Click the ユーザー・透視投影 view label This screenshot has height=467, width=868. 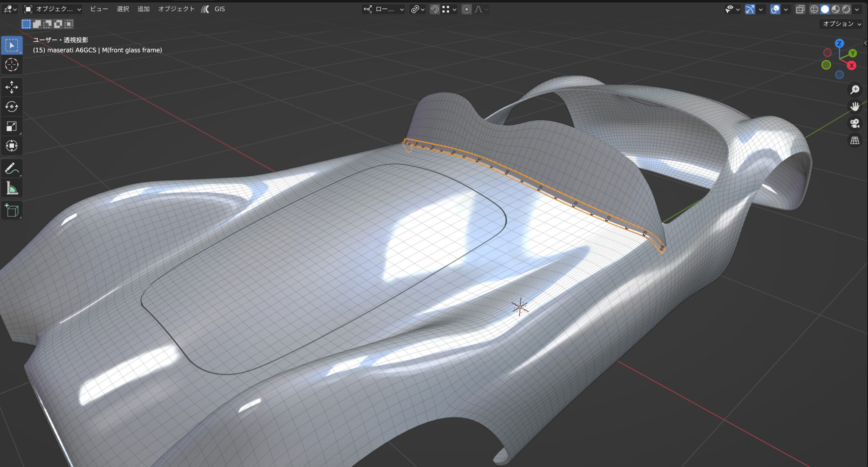coord(61,40)
